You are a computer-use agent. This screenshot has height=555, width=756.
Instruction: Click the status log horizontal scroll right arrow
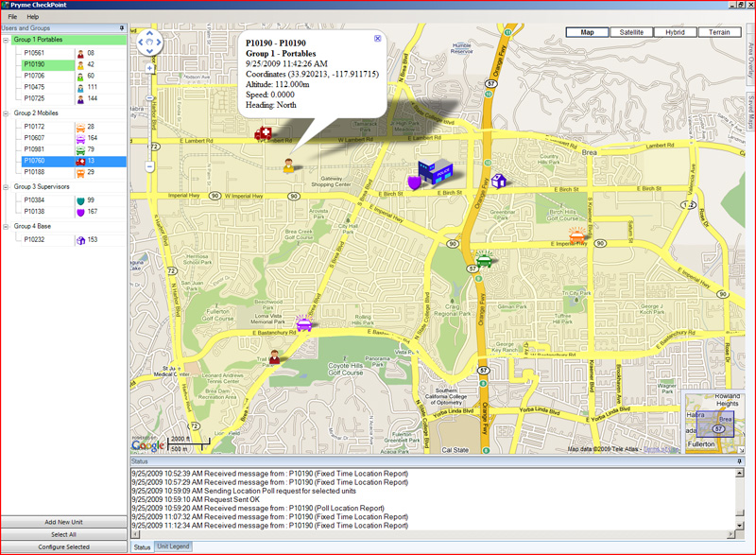730,534
